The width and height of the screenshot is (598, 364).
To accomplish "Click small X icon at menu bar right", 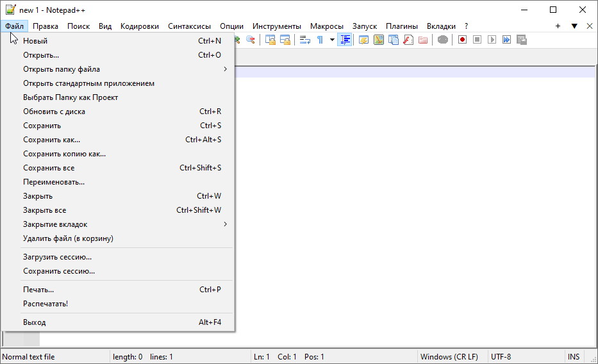I will pyautogui.click(x=590, y=26).
